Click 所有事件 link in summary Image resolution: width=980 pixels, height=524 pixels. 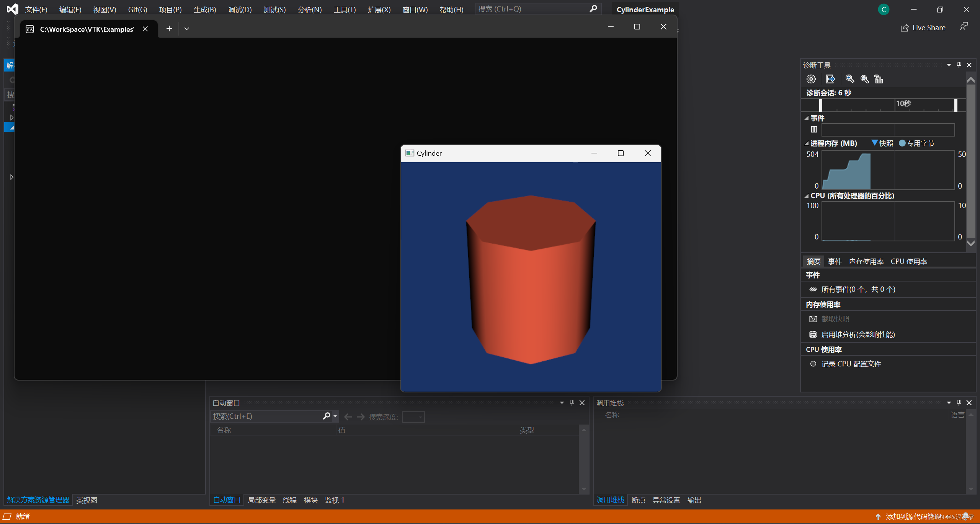[x=858, y=290]
